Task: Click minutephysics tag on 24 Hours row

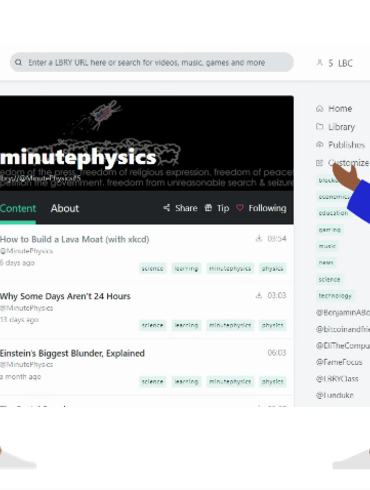Action: 230,325
